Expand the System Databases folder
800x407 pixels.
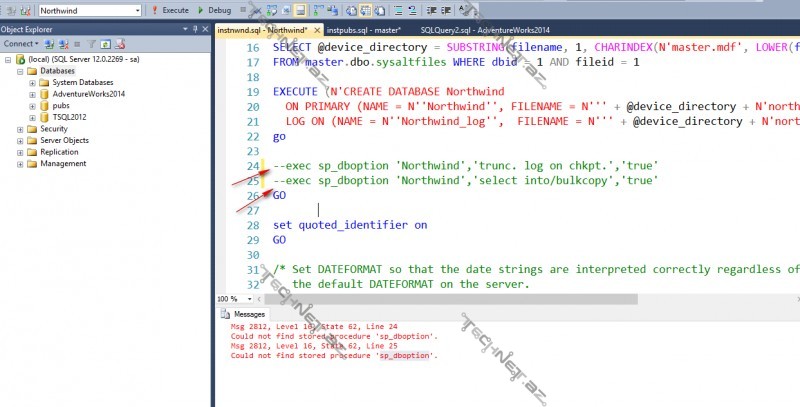[32, 82]
